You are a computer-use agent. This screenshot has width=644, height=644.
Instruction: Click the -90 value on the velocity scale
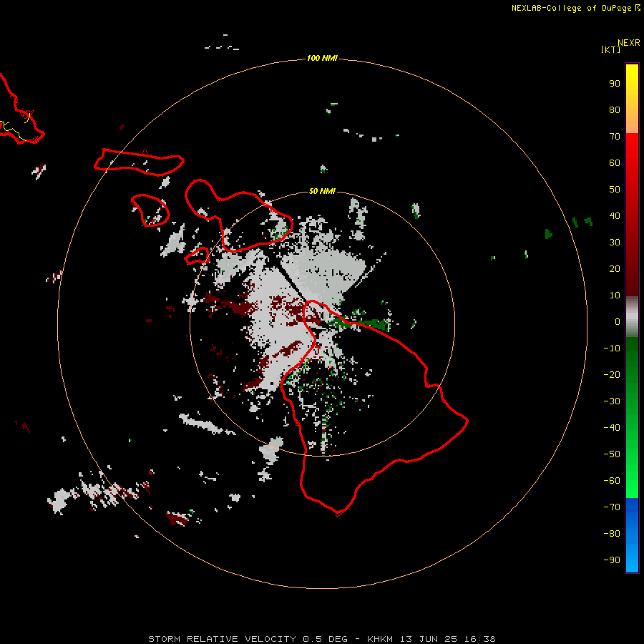coord(612,560)
